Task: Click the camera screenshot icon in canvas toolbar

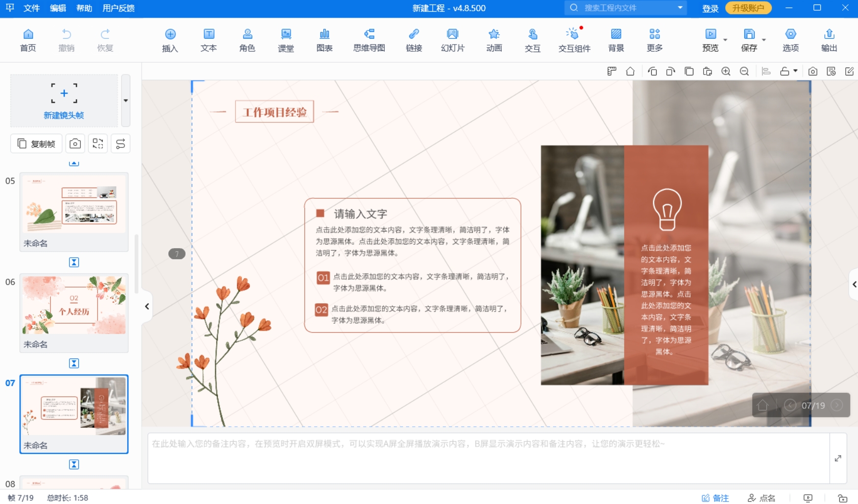Action: click(x=812, y=72)
